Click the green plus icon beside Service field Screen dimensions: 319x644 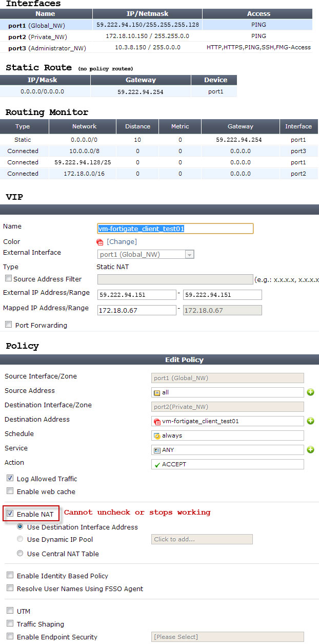[310, 450]
